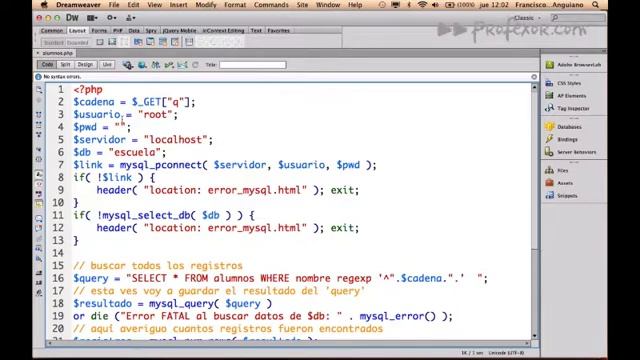Open the Adobe BrowserLab panel icon

[549, 65]
